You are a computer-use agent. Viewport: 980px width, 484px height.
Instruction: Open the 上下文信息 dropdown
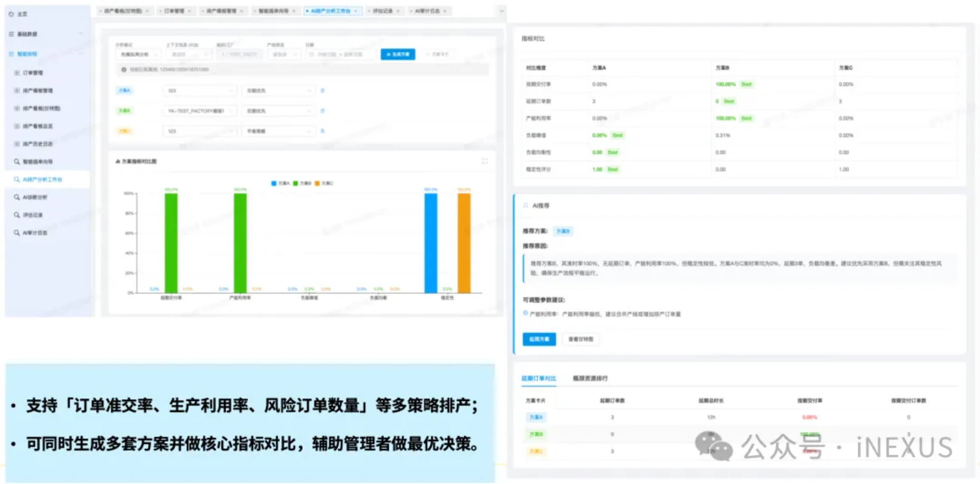(189, 54)
